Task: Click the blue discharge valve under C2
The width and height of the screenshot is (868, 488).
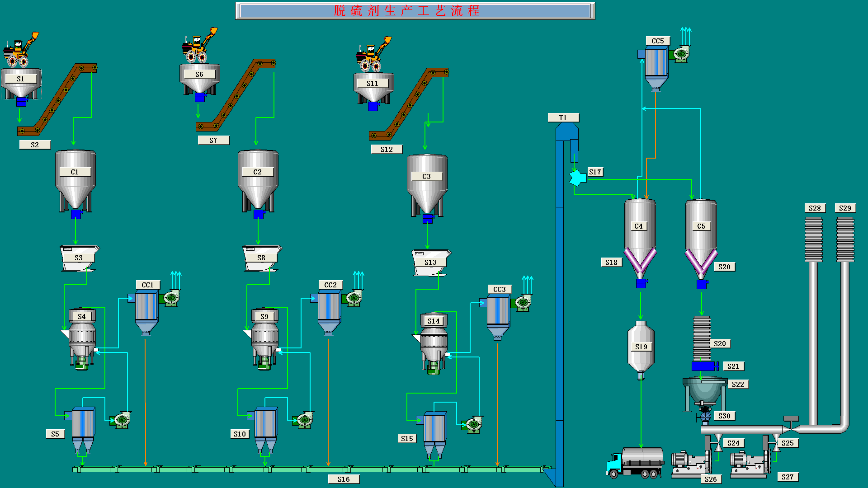Action: click(x=258, y=214)
